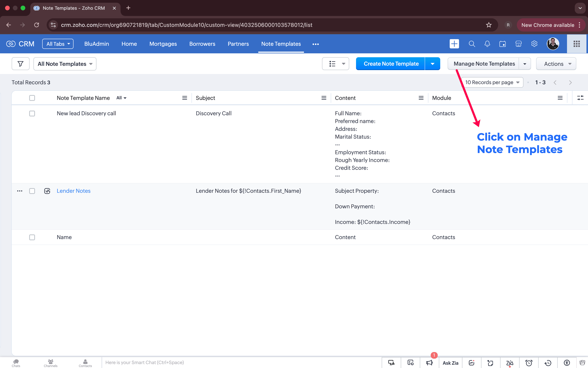Tick the Lender Notes row checkbox

point(32,191)
